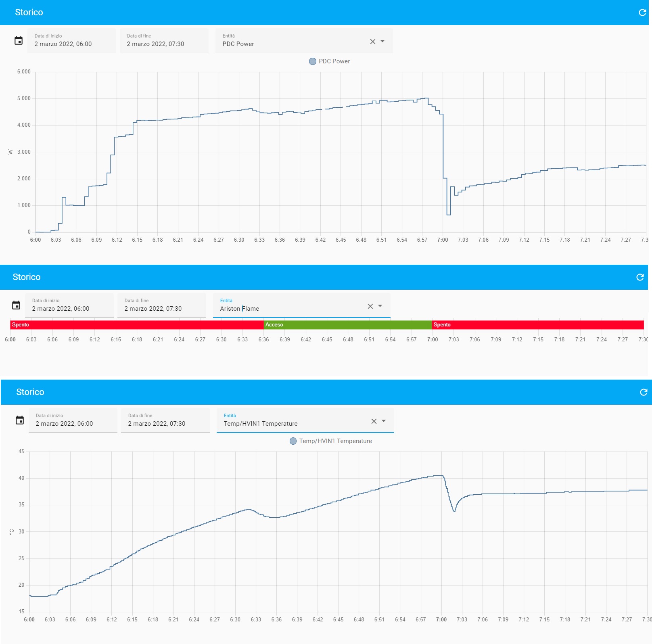Viewport: 652px width, 644px height.
Task: Open calendar icon in Temp/HVIN1 panel
Action: click(20, 420)
